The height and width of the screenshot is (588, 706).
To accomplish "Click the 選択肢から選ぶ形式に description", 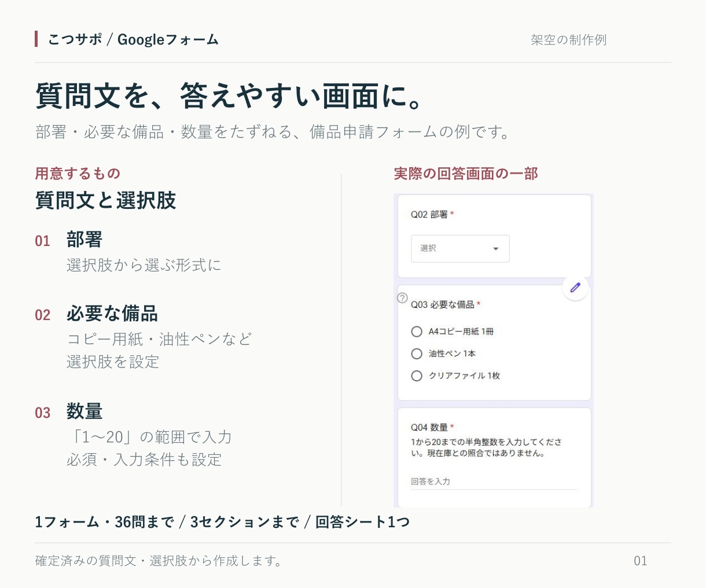I will pyautogui.click(x=144, y=265).
